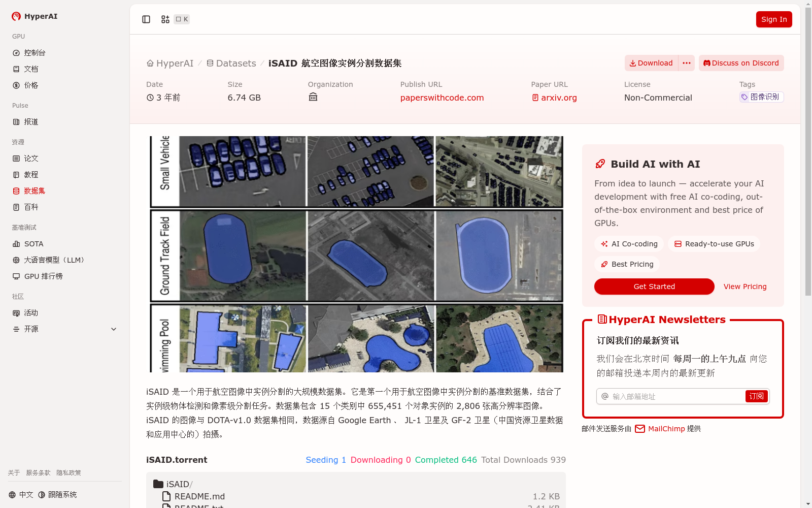Image resolution: width=812 pixels, height=508 pixels.
Task: Click the scrollbar down arrow
Action: tap(808, 504)
